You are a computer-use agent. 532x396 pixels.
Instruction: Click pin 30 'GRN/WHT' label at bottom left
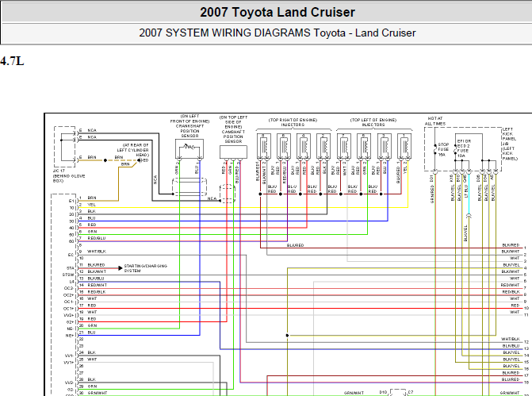coord(98,393)
